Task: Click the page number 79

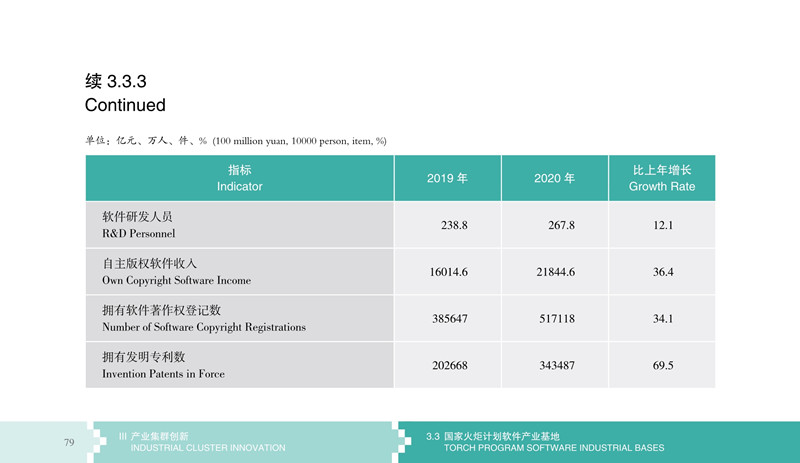Action: coord(69,443)
